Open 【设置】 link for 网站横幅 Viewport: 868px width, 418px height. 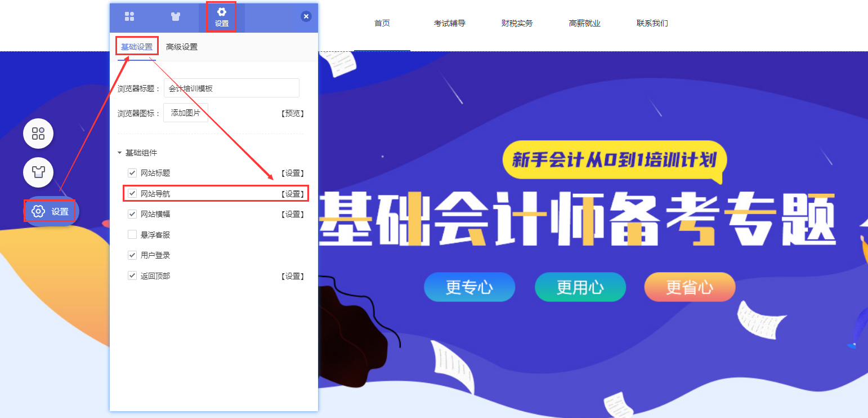click(292, 214)
